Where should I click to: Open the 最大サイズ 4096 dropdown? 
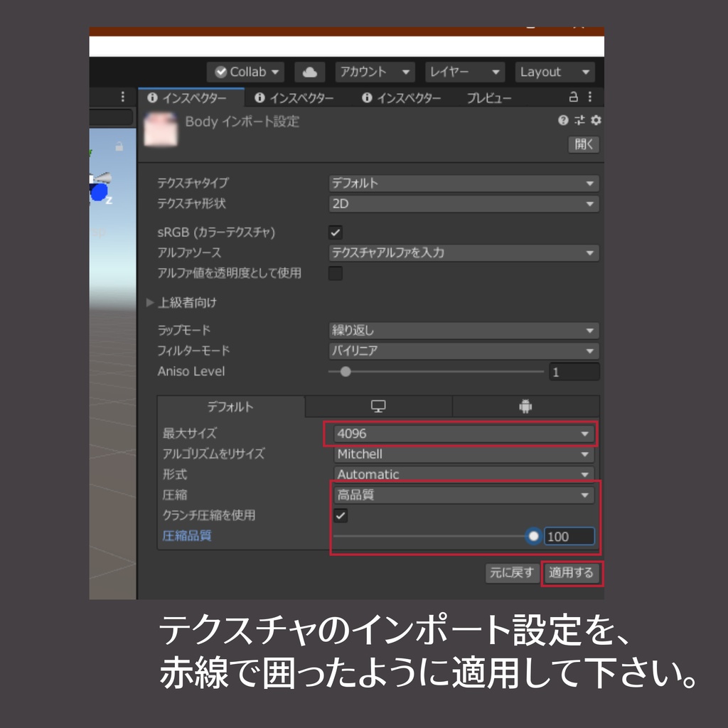pyautogui.click(x=464, y=434)
